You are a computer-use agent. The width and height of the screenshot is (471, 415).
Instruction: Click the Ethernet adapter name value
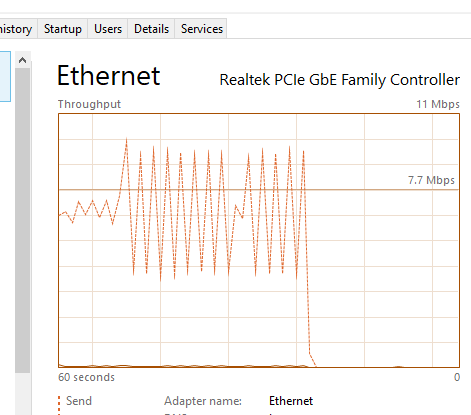(x=291, y=401)
